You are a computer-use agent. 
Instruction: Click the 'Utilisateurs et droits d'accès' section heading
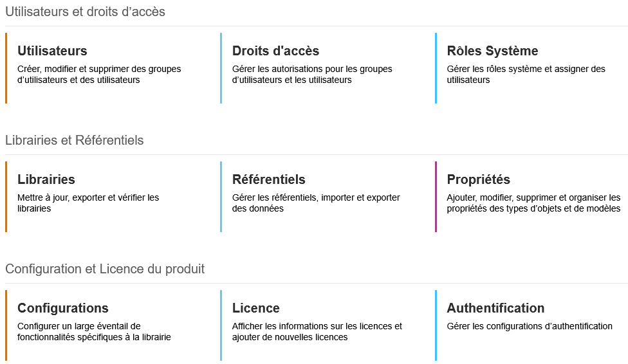pos(85,12)
